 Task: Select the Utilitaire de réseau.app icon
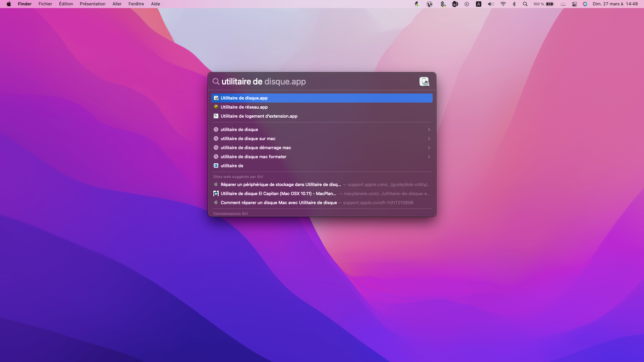click(x=216, y=107)
